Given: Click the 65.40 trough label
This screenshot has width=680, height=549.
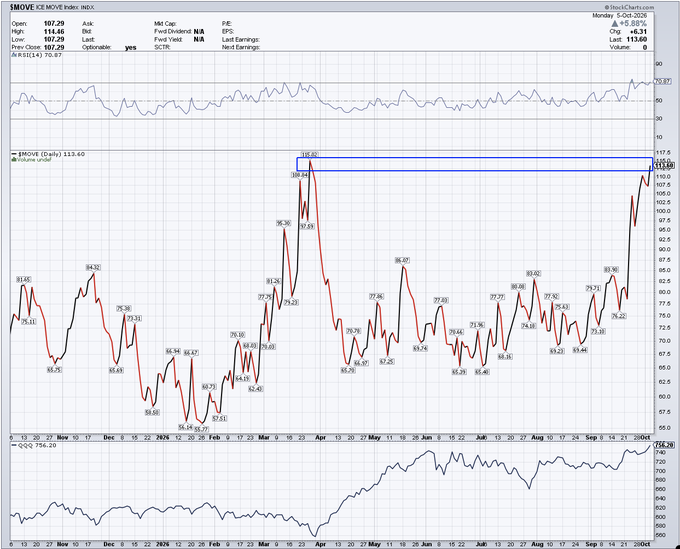Looking at the screenshot, I should tap(482, 372).
